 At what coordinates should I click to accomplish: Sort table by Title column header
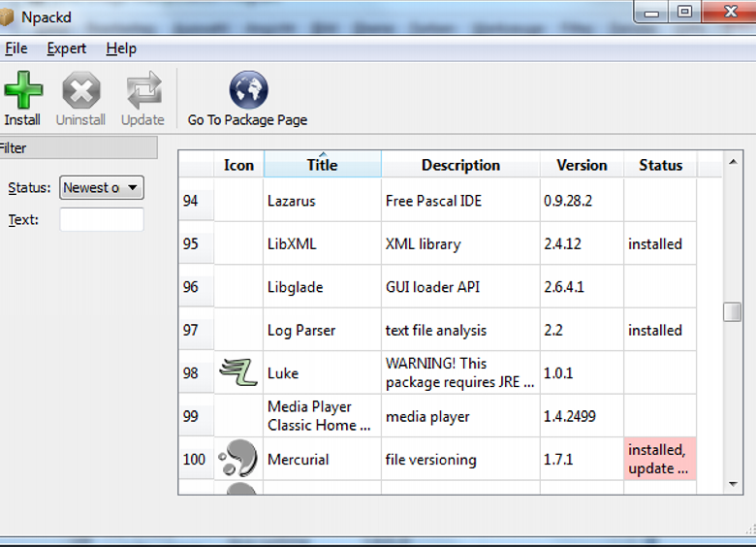tap(322, 165)
